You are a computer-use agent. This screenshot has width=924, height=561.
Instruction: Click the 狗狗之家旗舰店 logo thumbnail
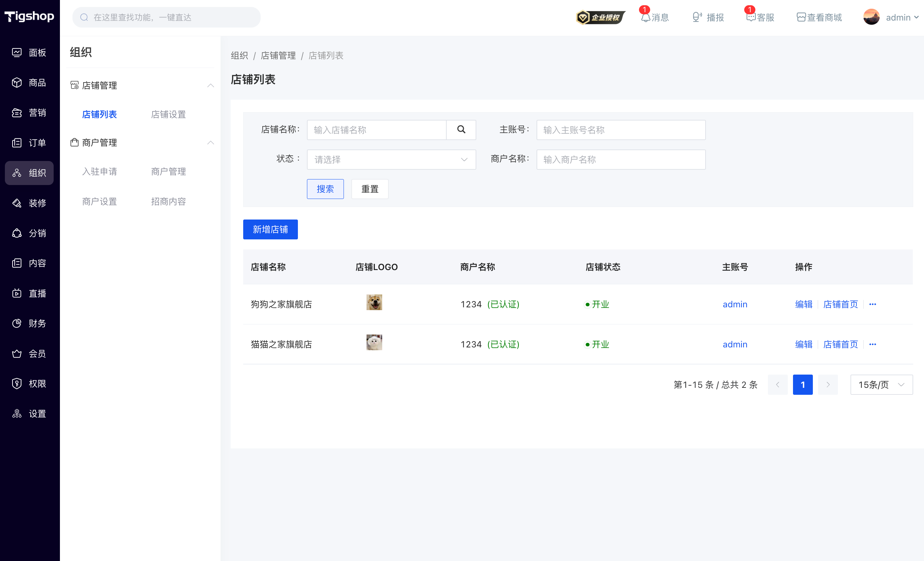click(x=374, y=302)
